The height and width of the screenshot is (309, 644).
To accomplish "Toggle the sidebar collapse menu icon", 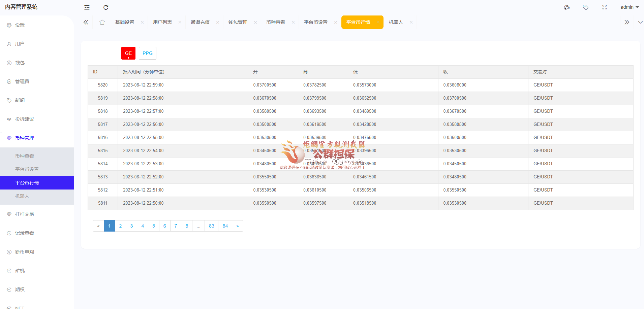I will pyautogui.click(x=87, y=7).
